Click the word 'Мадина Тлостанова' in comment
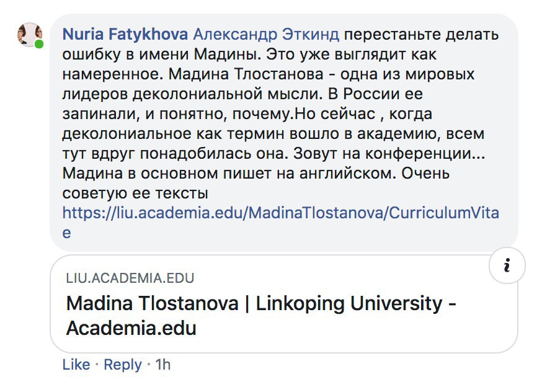Screen dimensions: 542x392 click(246, 74)
